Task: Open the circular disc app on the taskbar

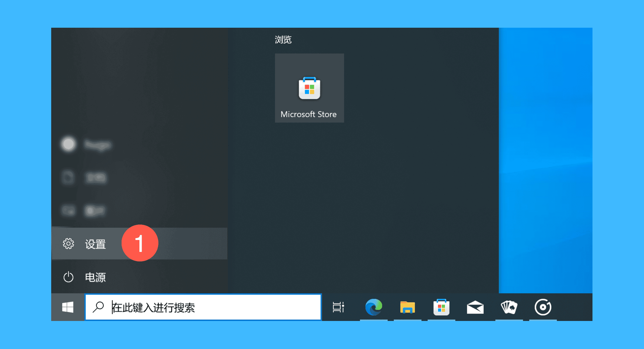Action: tap(543, 307)
